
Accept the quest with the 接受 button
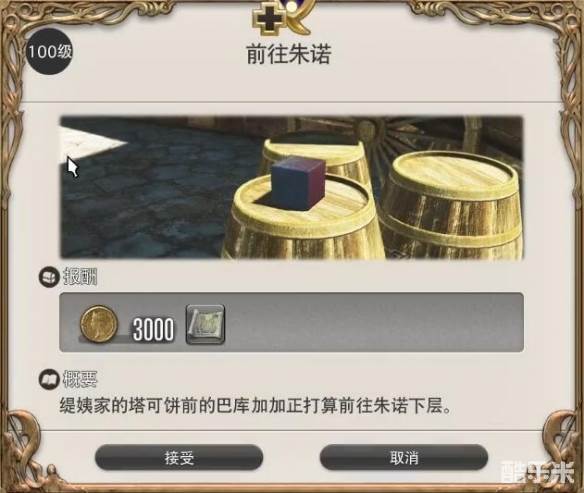click(179, 457)
